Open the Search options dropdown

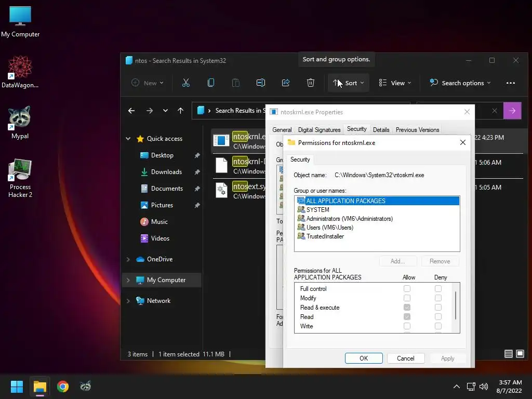click(x=460, y=83)
